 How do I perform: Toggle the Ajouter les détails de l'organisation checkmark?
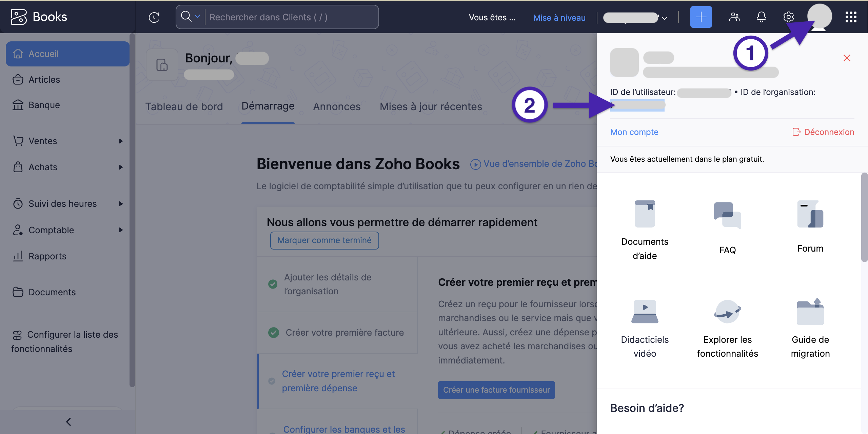click(273, 284)
